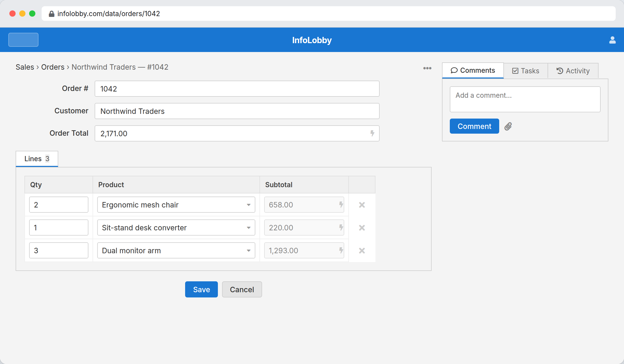Expand the Dual monitor arm product dropdown
624x364 pixels.
[176, 250]
